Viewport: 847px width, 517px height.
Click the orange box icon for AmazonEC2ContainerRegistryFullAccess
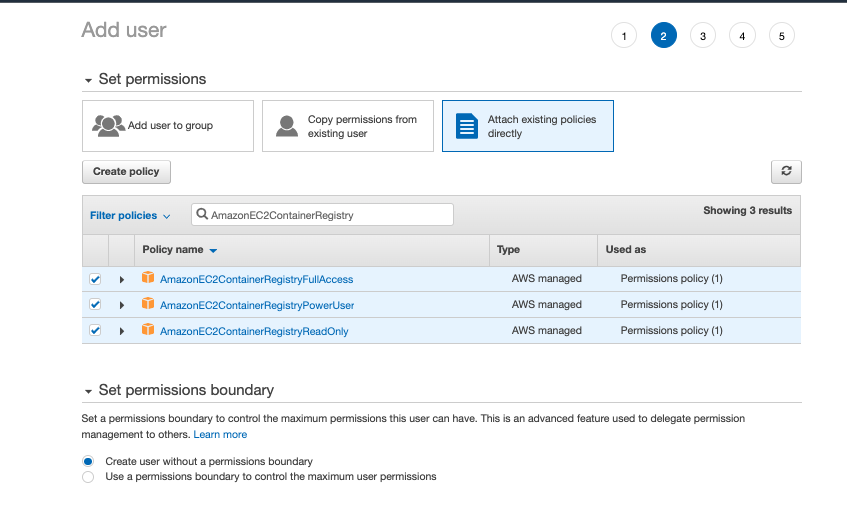pos(147,278)
